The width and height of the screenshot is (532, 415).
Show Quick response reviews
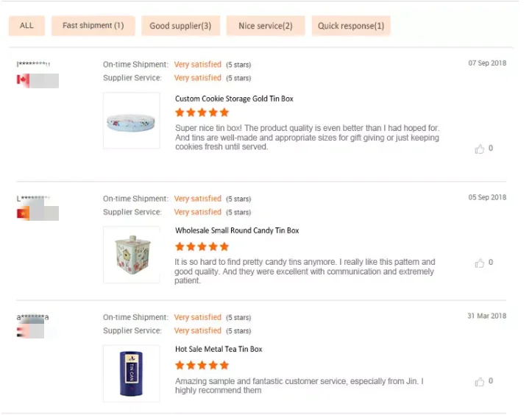(351, 26)
